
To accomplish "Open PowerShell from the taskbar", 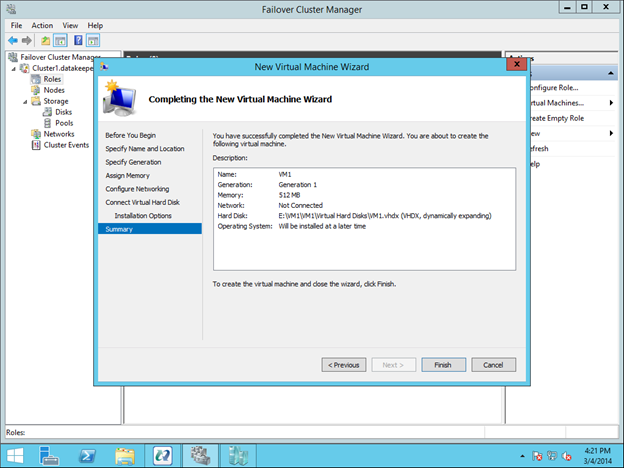I will (88, 455).
